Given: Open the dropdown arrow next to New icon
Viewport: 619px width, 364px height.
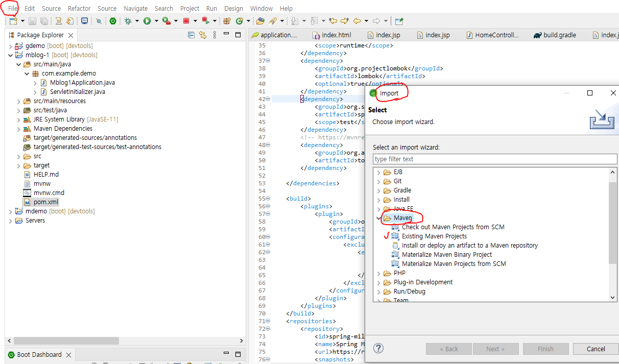Looking at the screenshot, I should point(22,21).
